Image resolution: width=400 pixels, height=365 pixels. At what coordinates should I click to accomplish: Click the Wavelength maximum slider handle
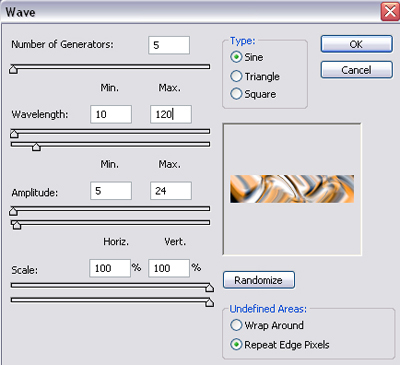click(36, 147)
